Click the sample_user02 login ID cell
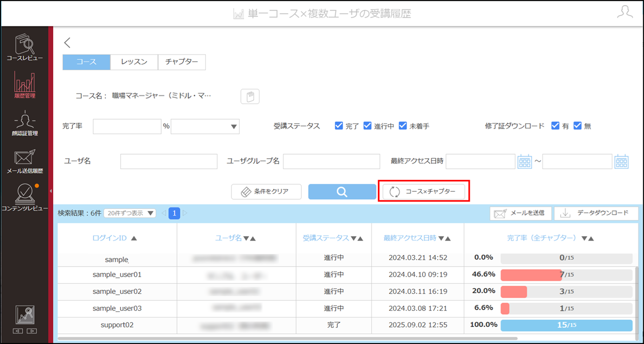This screenshot has width=644, height=344. pyautogui.click(x=117, y=291)
